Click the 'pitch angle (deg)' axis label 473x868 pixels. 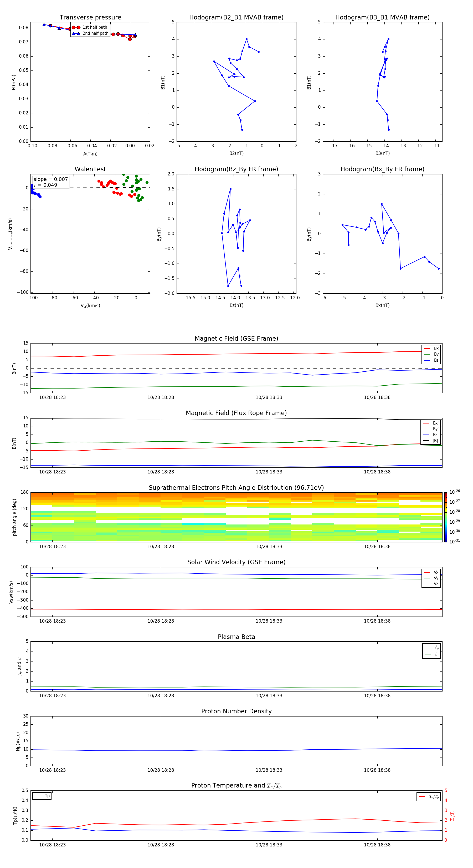coord(14,517)
